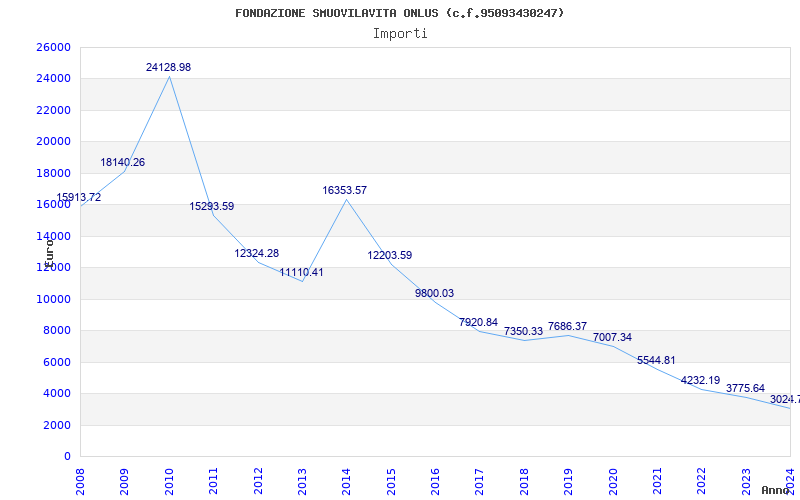The width and height of the screenshot is (800, 500).
Task: Click the 10000 y-axis tick label
Action: (53, 299)
